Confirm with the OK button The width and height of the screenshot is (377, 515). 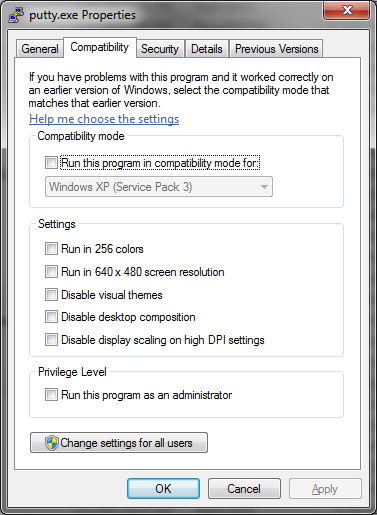click(163, 489)
